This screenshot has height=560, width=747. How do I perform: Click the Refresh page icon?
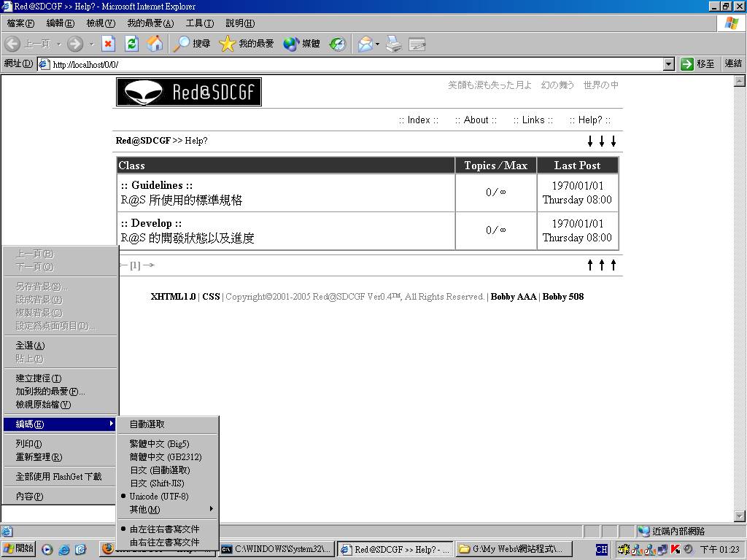[x=131, y=44]
